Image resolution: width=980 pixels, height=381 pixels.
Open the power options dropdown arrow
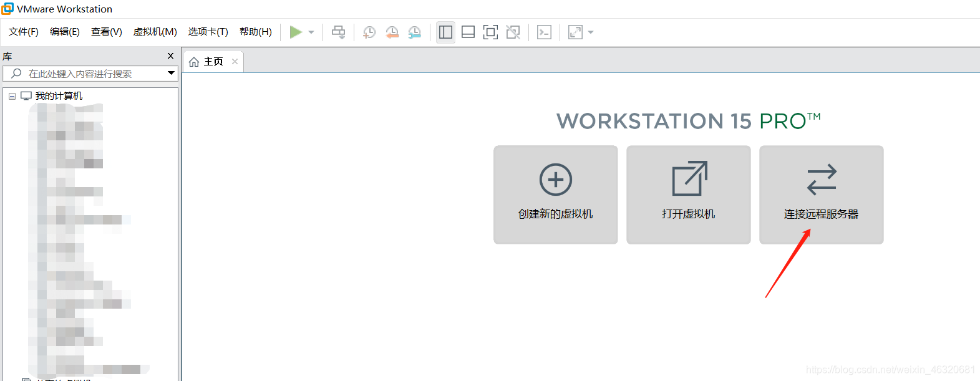pyautogui.click(x=311, y=32)
